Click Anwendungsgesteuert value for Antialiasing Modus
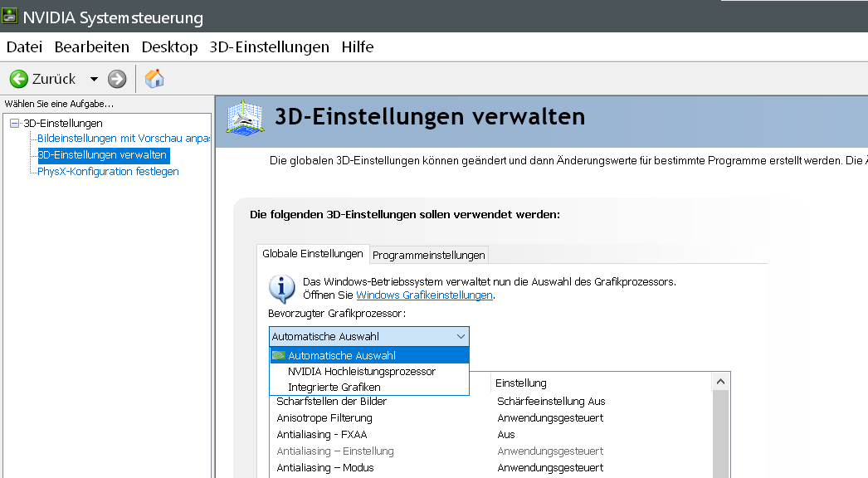Viewport: 868px width, 478px height. (550, 468)
